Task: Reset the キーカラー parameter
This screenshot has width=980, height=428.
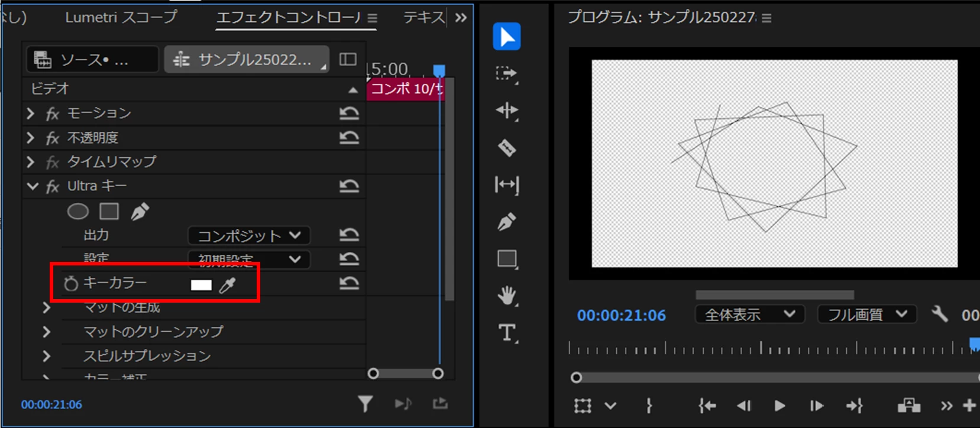Action: point(349,283)
